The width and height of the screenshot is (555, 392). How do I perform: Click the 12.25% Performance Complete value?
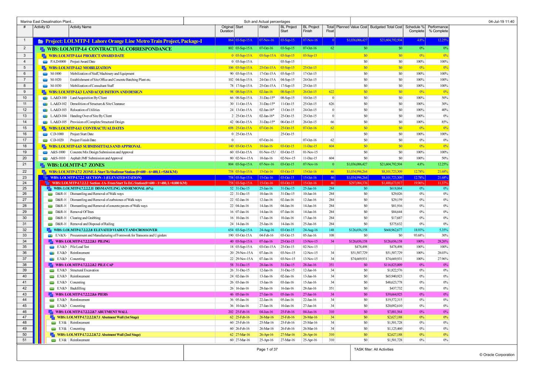click(x=443, y=41)
